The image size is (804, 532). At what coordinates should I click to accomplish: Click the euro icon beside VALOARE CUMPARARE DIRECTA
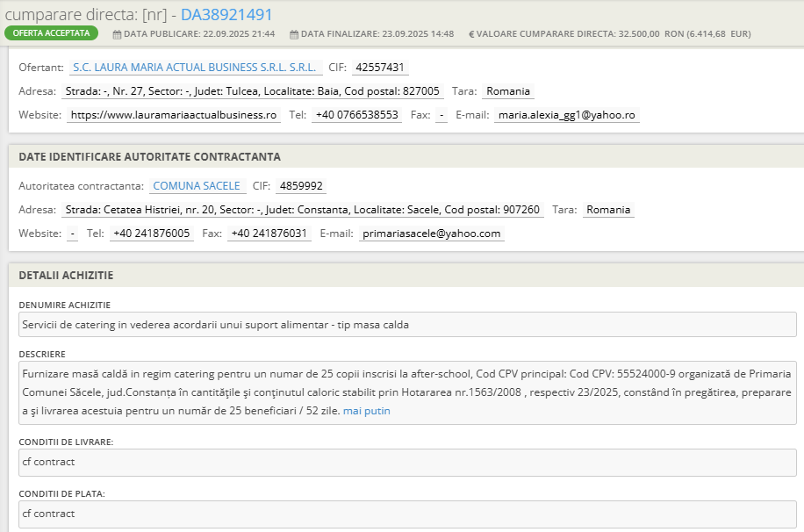coord(471,34)
